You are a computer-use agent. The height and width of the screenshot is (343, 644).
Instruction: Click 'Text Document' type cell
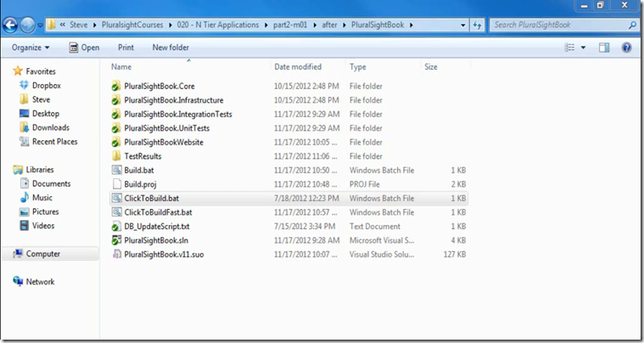(x=374, y=227)
